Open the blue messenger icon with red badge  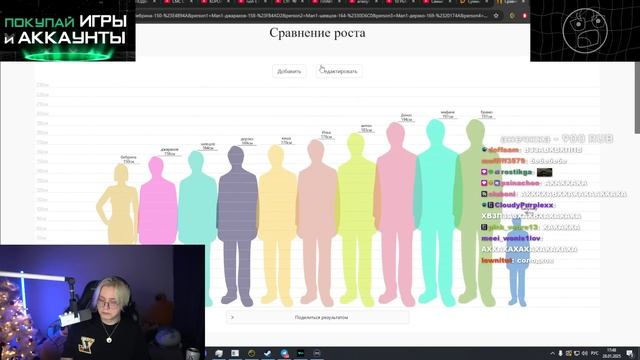(284, 353)
